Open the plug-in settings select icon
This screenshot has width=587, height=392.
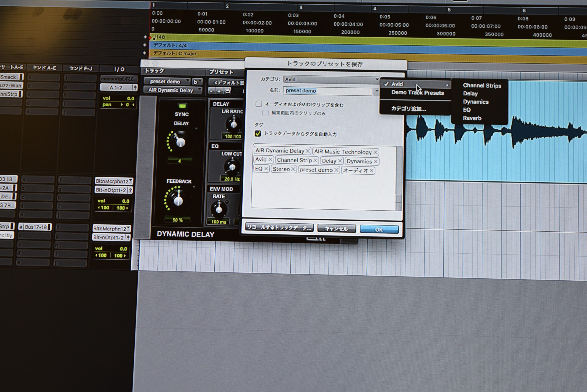(x=227, y=91)
